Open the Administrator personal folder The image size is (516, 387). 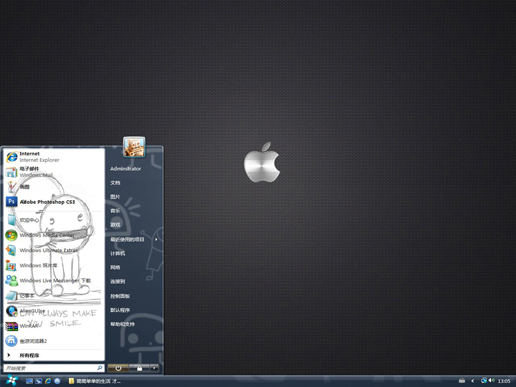click(x=126, y=169)
